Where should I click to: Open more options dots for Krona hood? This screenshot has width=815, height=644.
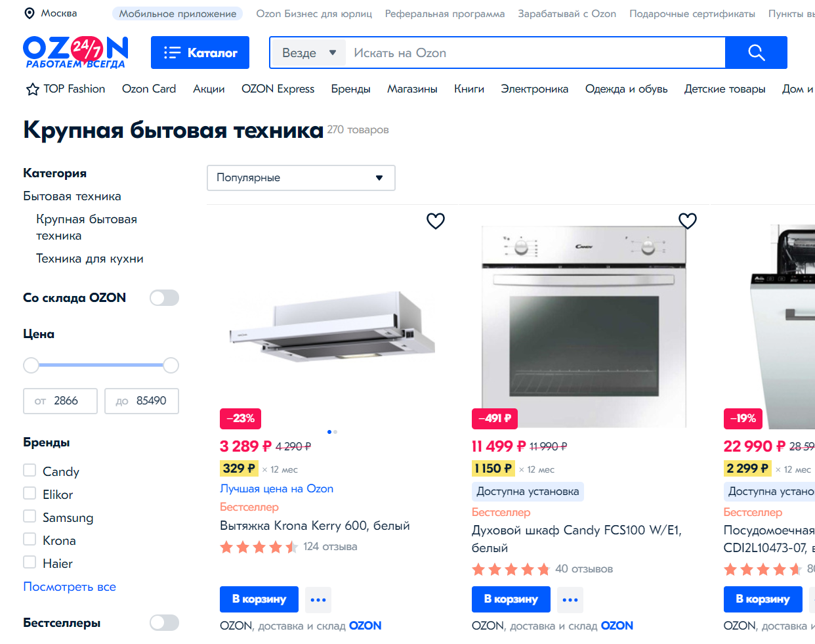coord(318,599)
